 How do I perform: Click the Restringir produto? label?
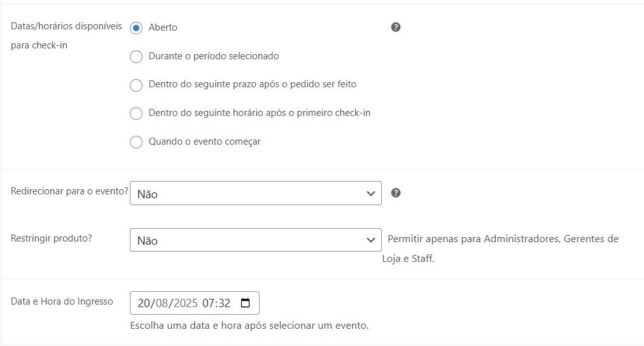click(52, 238)
